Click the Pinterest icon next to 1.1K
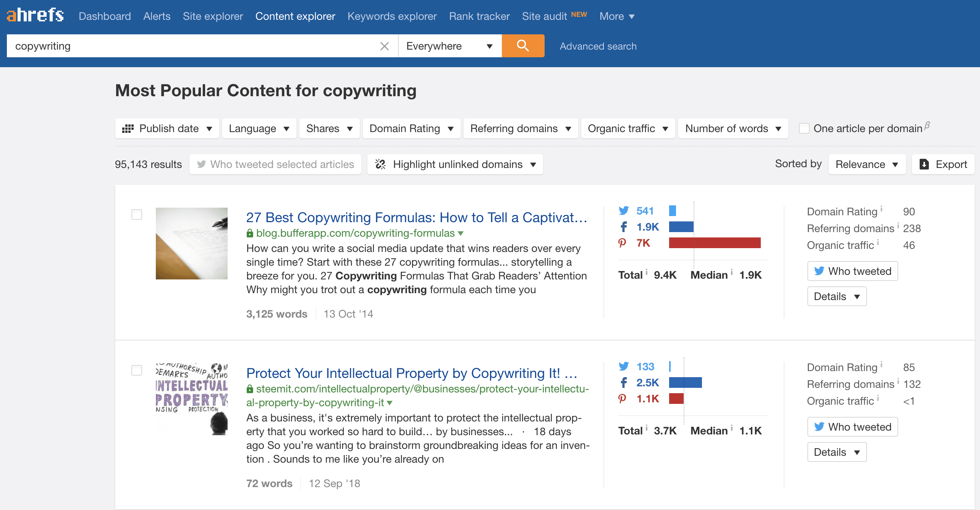Image resolution: width=980 pixels, height=510 pixels. [622, 399]
